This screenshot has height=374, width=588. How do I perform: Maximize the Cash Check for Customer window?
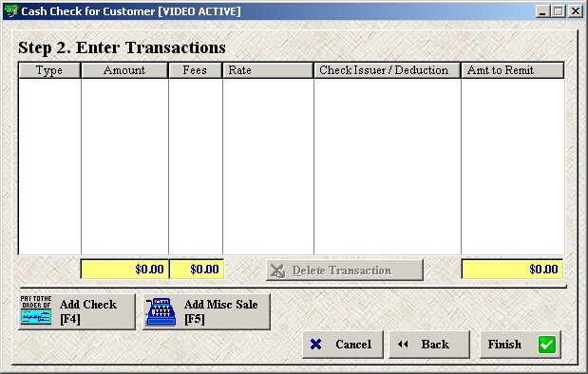[558, 11]
